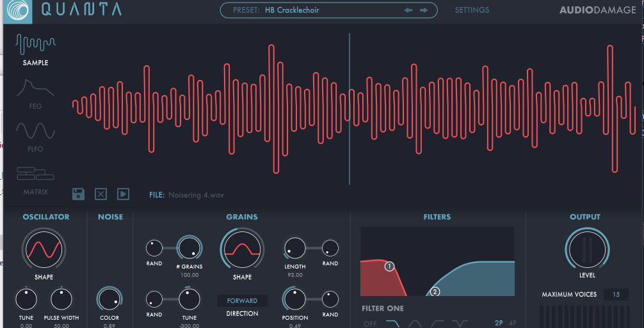
Task: Select next preset with right arrow
Action: 423,10
